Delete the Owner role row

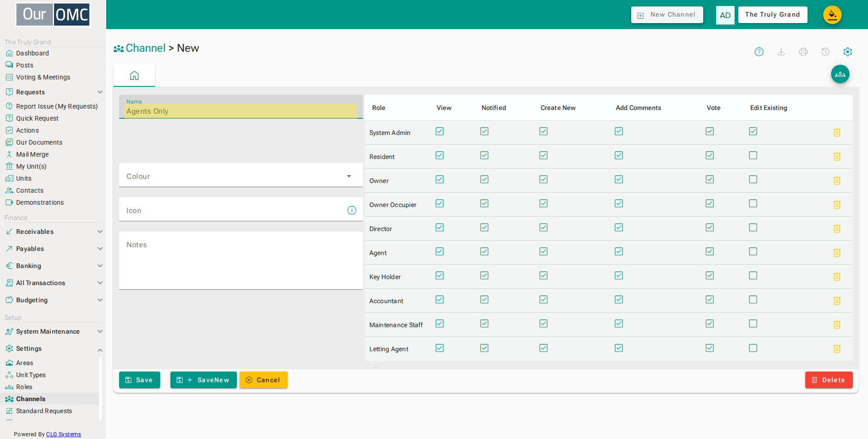(837, 181)
